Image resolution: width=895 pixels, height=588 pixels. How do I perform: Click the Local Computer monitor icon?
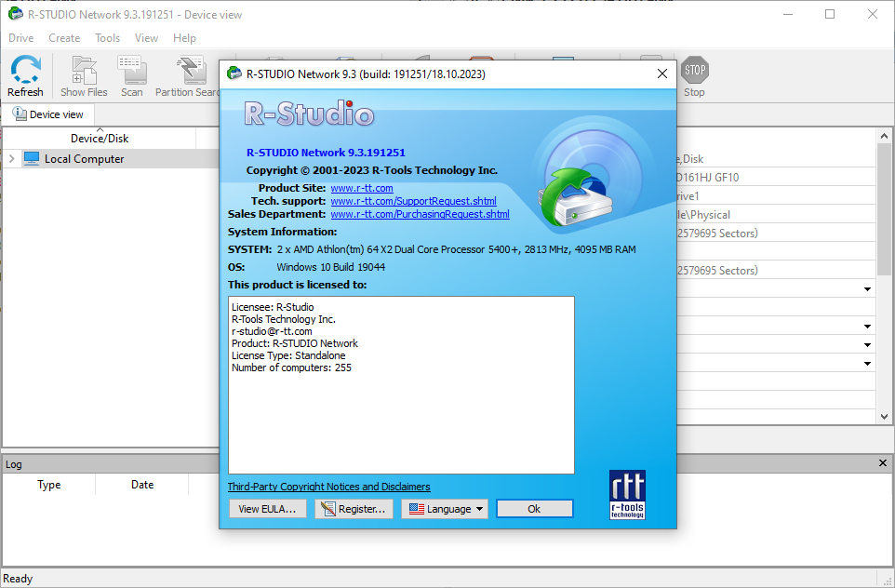pos(32,159)
